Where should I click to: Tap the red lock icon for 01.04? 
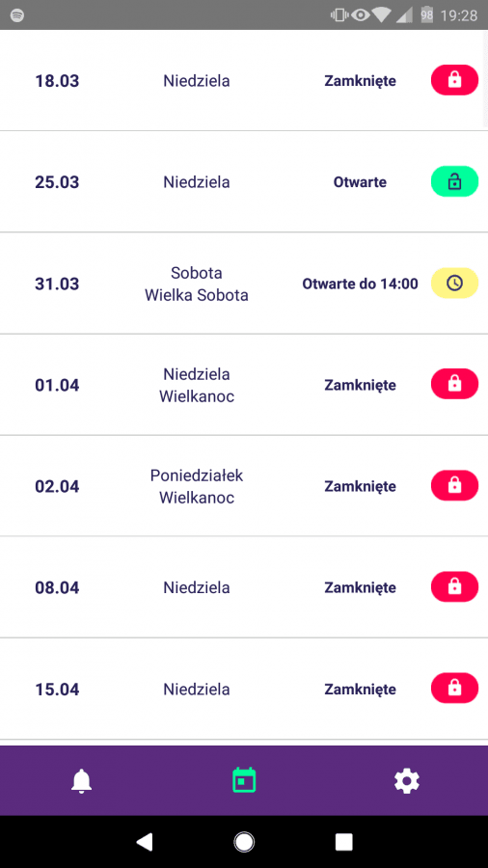(454, 384)
